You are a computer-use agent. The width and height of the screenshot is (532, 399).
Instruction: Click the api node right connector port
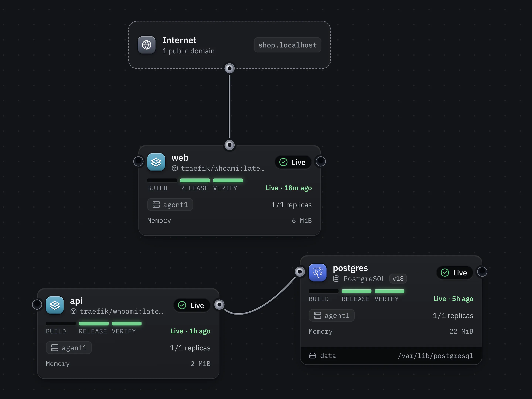[219, 305]
